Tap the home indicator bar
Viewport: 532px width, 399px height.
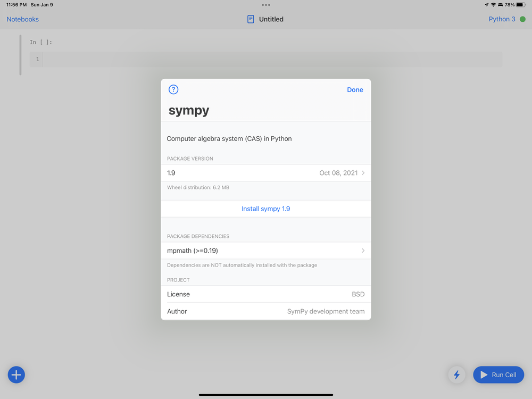(x=266, y=395)
